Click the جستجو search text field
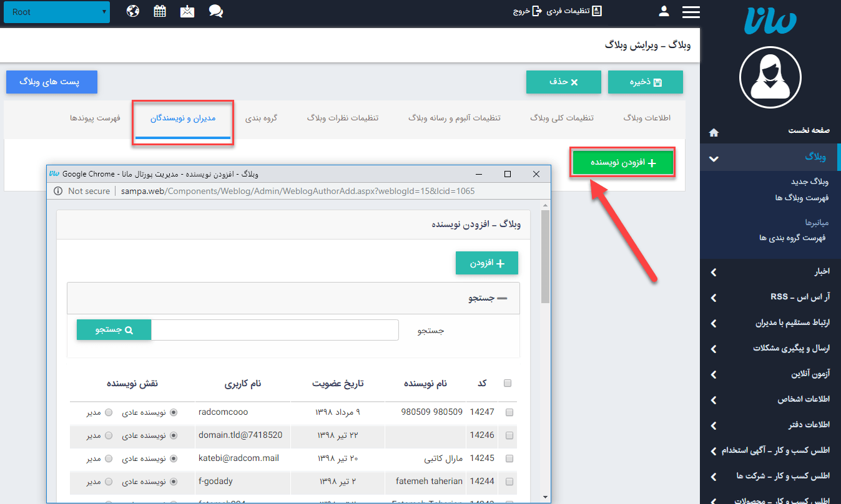 coord(275,330)
